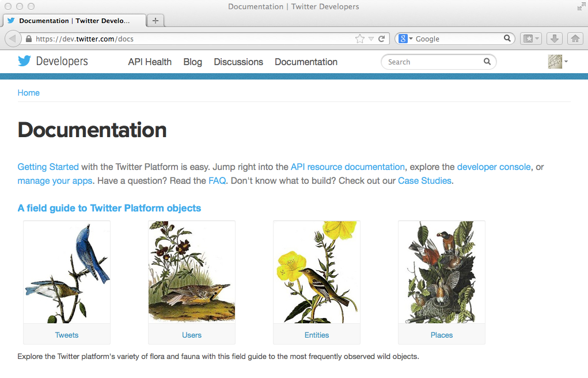Open the Documentation nav item
This screenshot has width=588, height=378.
306,62
